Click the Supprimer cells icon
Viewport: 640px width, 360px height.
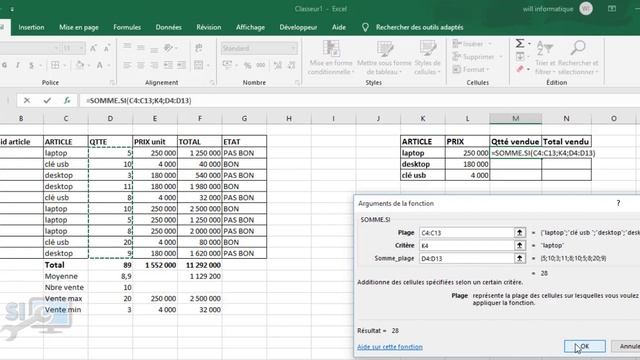click(x=456, y=56)
